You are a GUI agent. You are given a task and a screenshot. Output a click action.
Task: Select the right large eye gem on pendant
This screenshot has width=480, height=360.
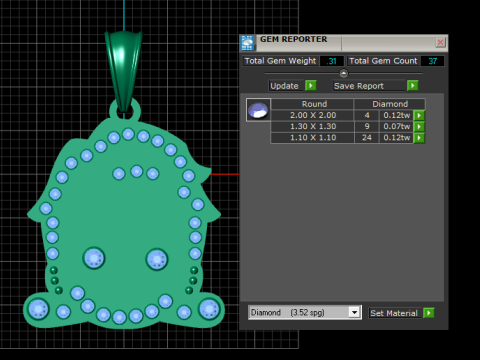click(157, 259)
